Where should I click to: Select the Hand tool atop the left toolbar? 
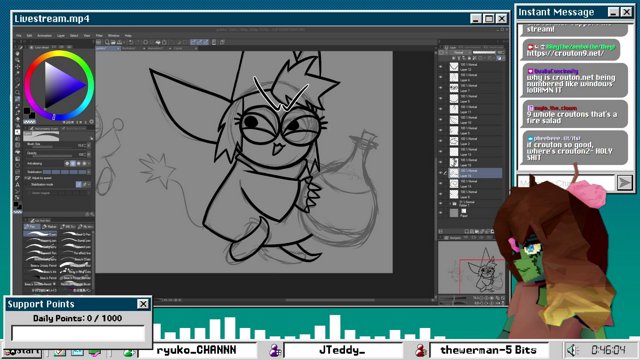[18, 53]
